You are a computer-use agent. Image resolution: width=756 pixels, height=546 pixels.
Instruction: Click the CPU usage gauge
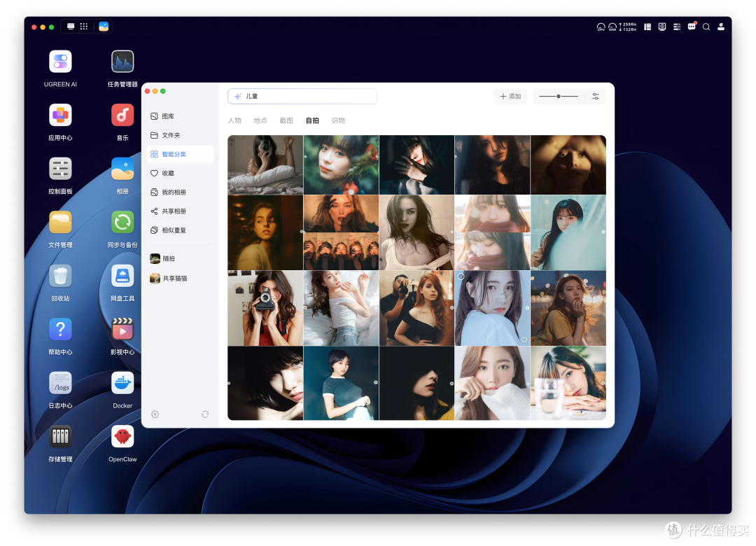click(x=601, y=27)
